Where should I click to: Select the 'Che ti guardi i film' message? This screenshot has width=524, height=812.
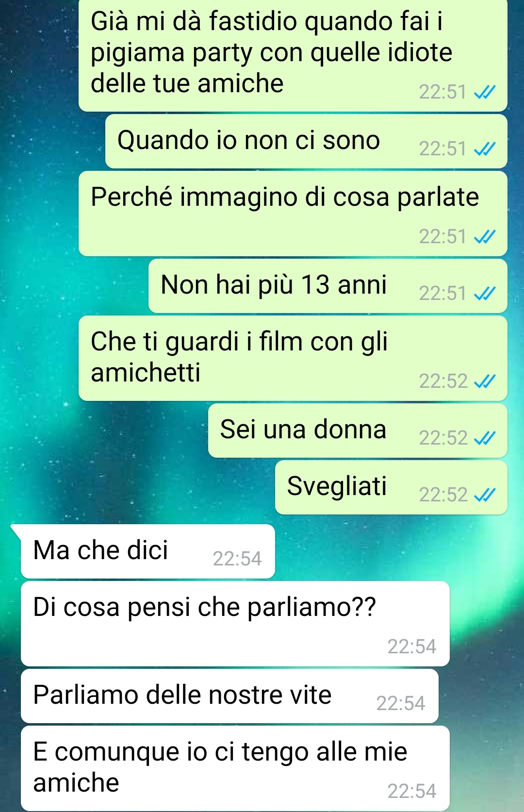coord(293,358)
